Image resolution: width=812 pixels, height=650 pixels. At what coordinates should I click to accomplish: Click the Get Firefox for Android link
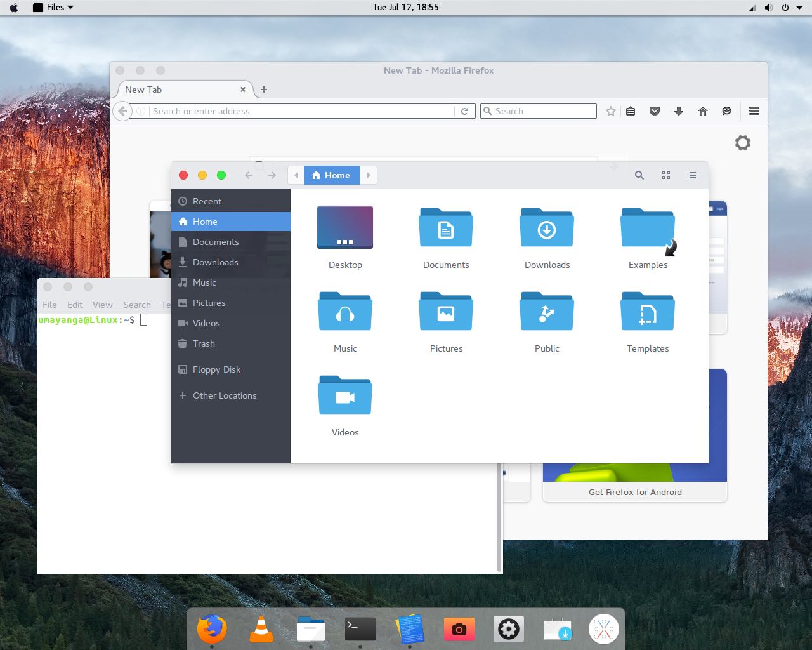(634, 492)
